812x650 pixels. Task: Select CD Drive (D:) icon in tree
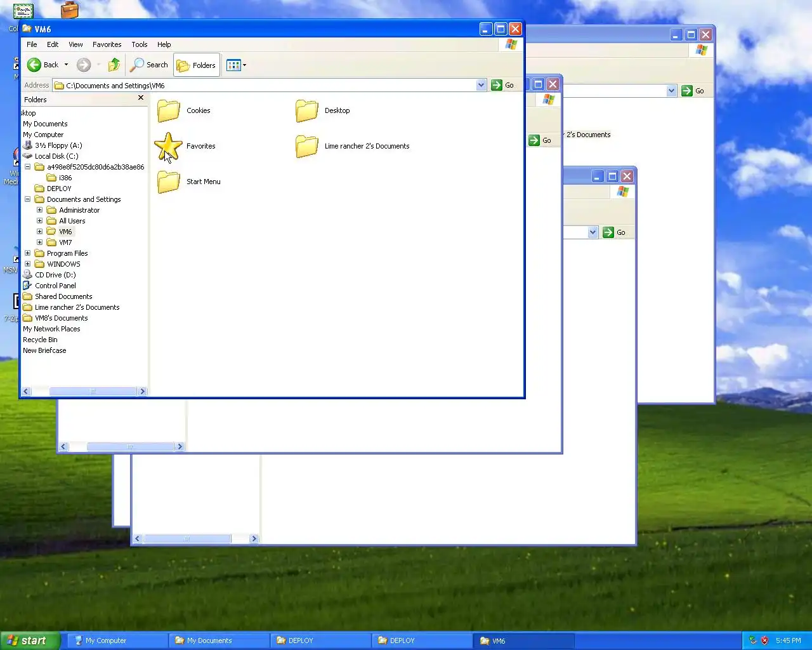pos(27,275)
